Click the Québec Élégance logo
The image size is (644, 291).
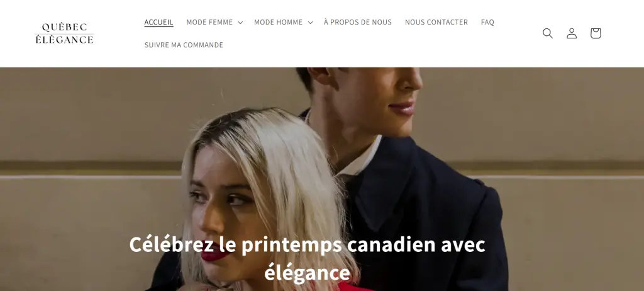click(65, 33)
